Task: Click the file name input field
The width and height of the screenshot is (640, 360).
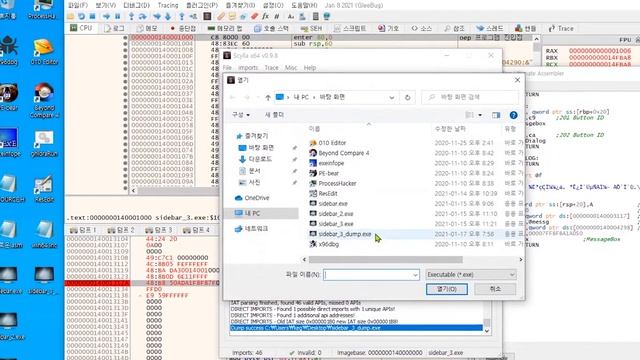Action: [x=367, y=275]
